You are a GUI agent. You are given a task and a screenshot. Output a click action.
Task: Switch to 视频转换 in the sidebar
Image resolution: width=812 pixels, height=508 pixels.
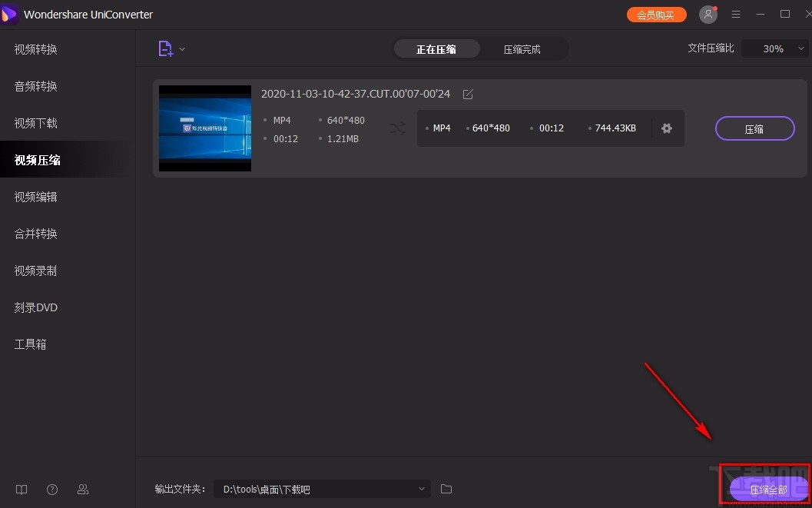[35, 48]
